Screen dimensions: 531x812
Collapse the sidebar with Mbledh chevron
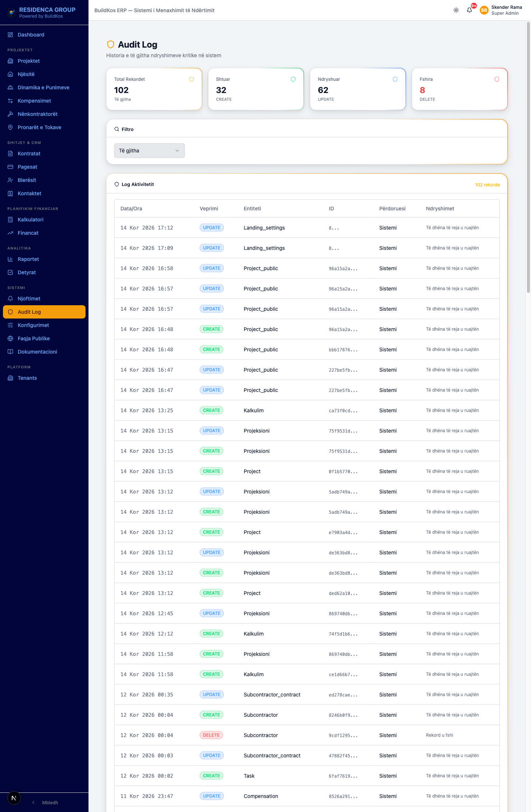[34, 802]
